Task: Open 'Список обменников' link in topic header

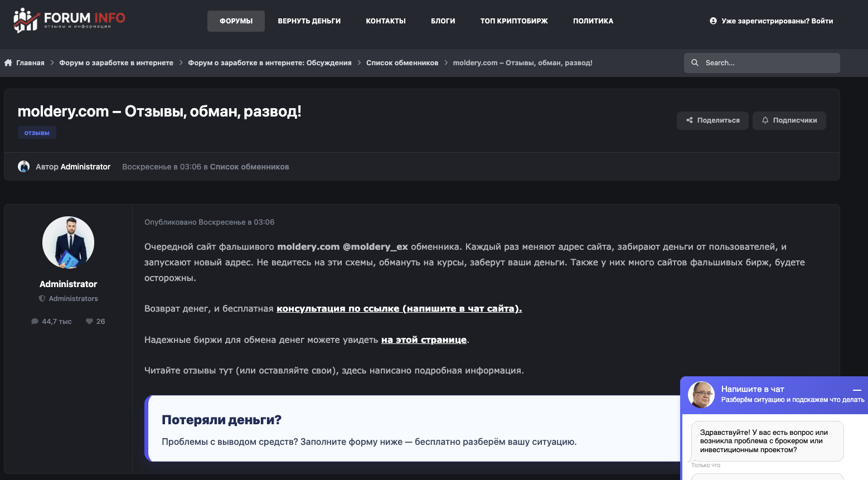Action: click(x=249, y=167)
